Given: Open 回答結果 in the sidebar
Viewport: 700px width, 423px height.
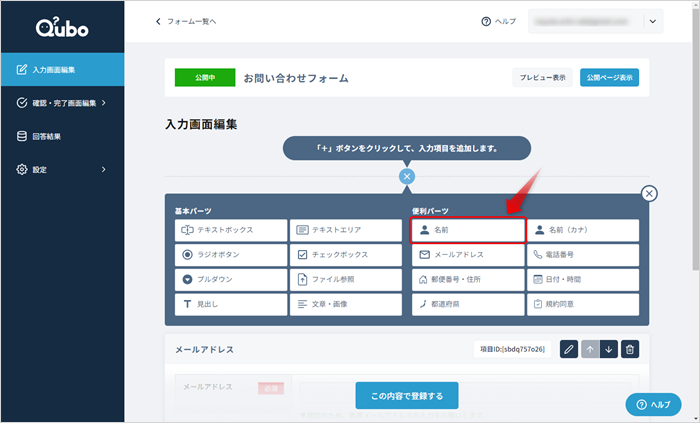Looking at the screenshot, I should pyautogui.click(x=62, y=136).
